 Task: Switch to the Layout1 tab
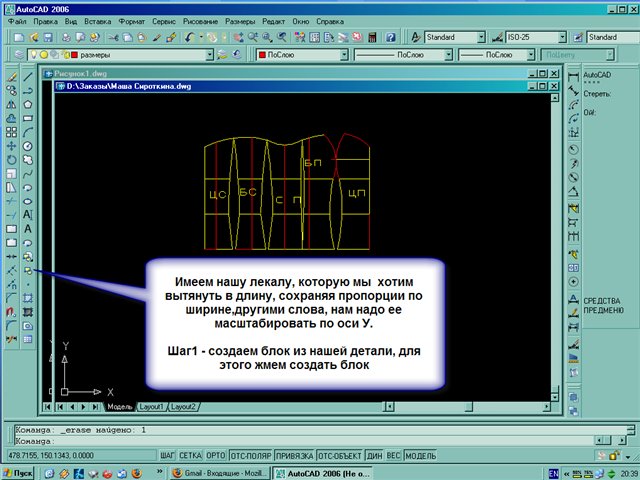pos(151,407)
